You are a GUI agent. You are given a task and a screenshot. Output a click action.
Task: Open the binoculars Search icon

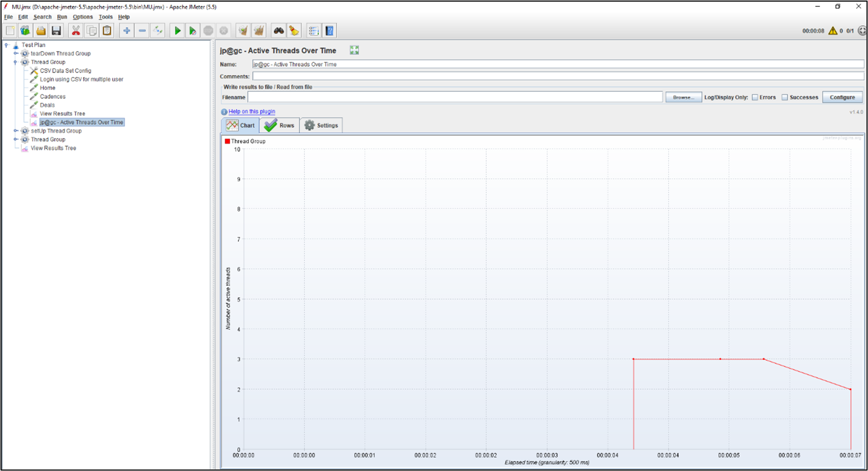point(278,31)
